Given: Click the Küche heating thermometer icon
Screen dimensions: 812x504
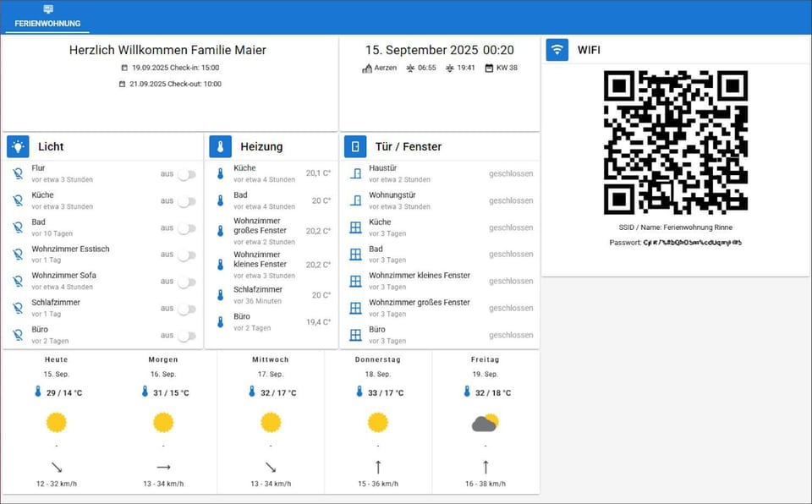Looking at the screenshot, I should [221, 173].
